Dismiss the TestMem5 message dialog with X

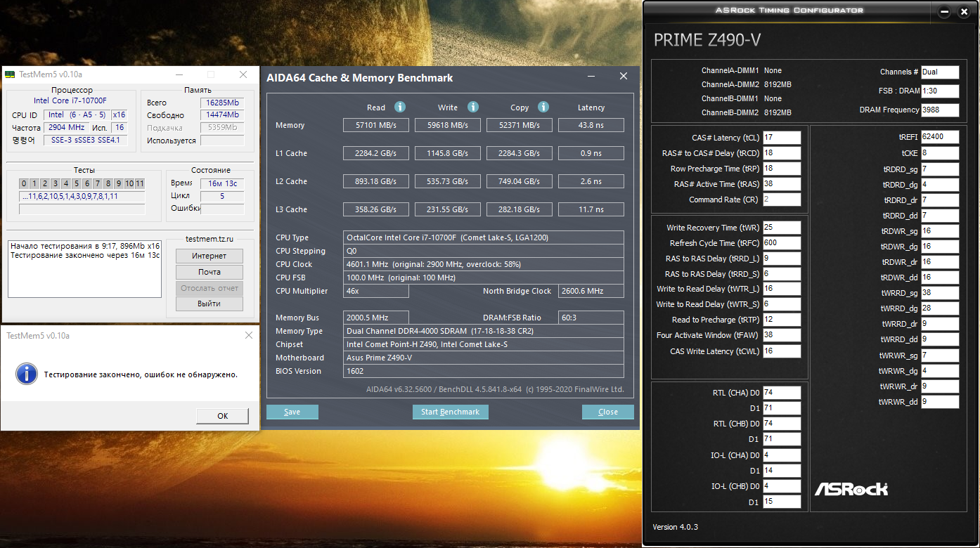click(248, 336)
